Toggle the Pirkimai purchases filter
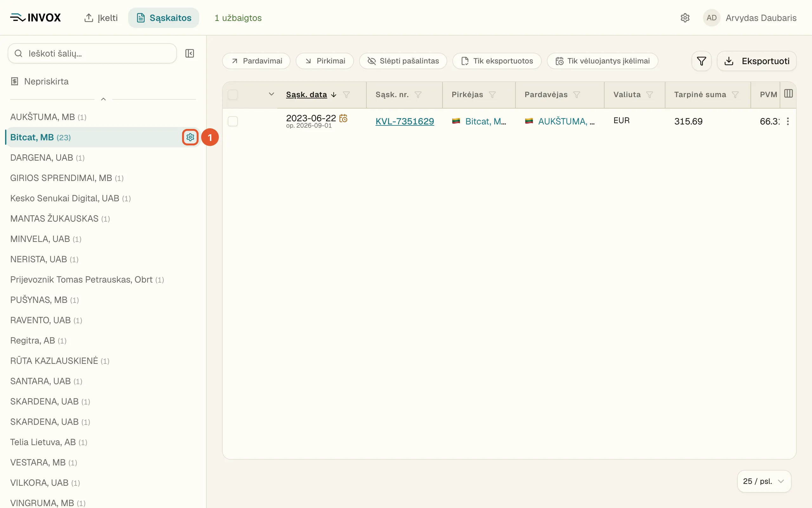The width and height of the screenshot is (812, 508). (324, 61)
